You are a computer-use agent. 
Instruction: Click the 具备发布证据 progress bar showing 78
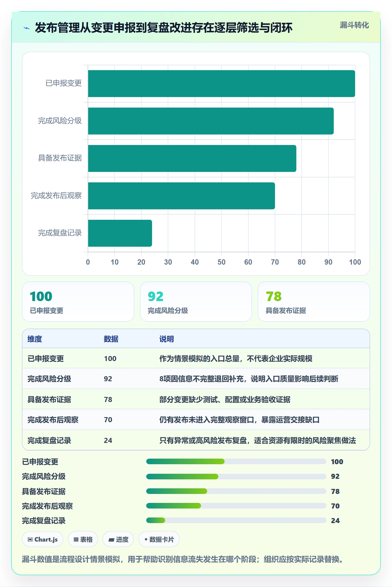(236, 491)
